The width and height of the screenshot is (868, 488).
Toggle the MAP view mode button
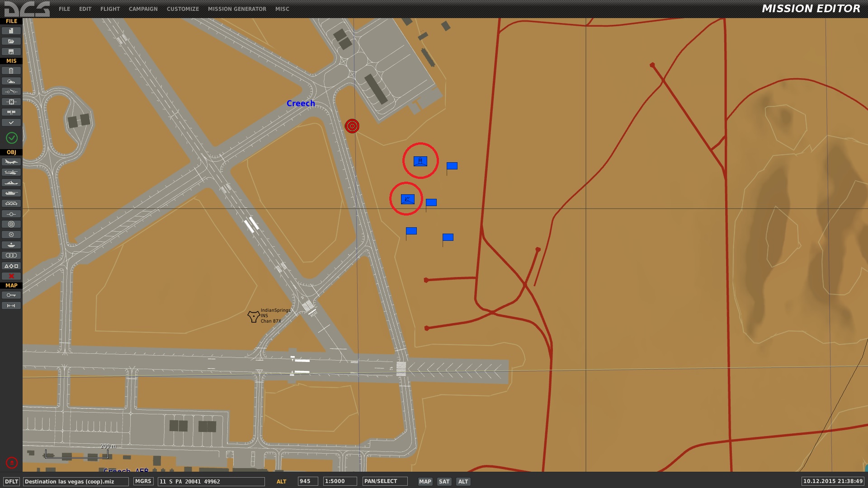click(425, 482)
